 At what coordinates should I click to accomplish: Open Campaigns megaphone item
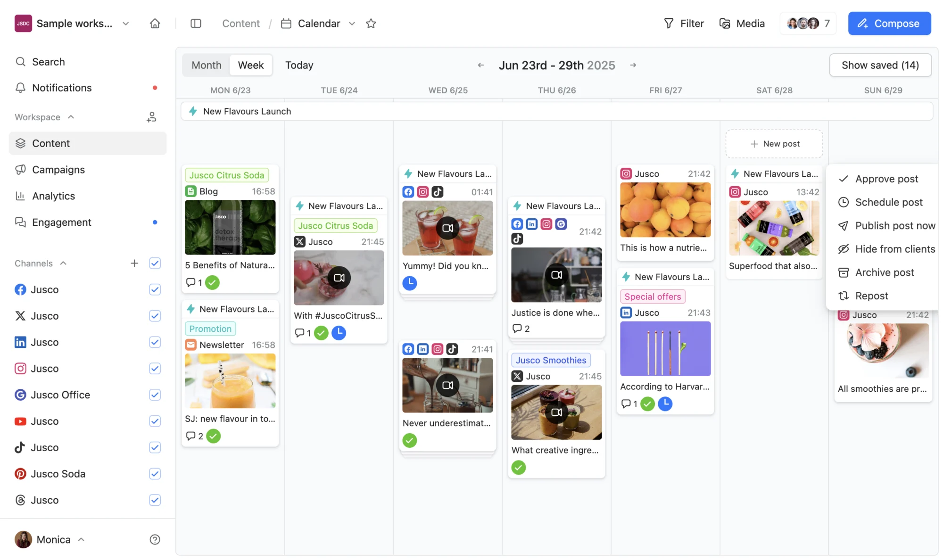pyautogui.click(x=88, y=170)
